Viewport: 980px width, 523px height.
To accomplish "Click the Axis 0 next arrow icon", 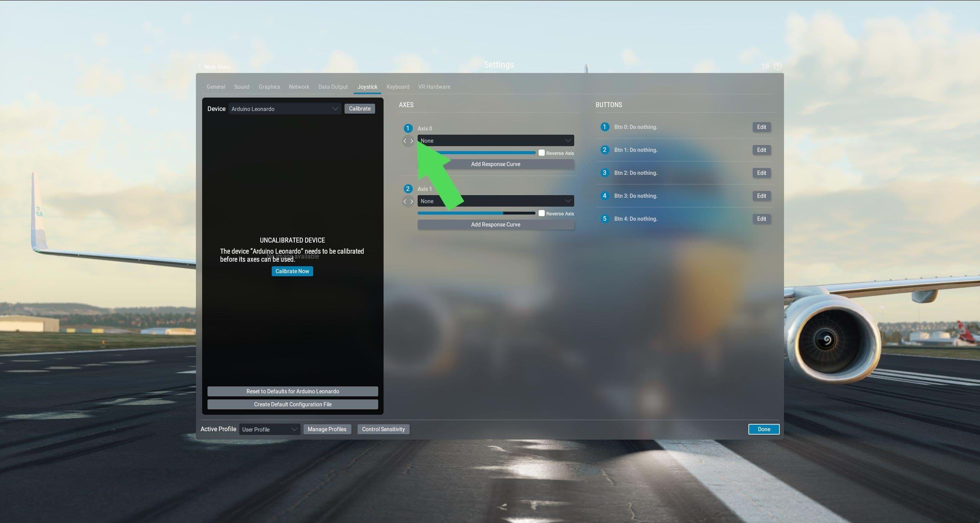I will click(x=412, y=141).
